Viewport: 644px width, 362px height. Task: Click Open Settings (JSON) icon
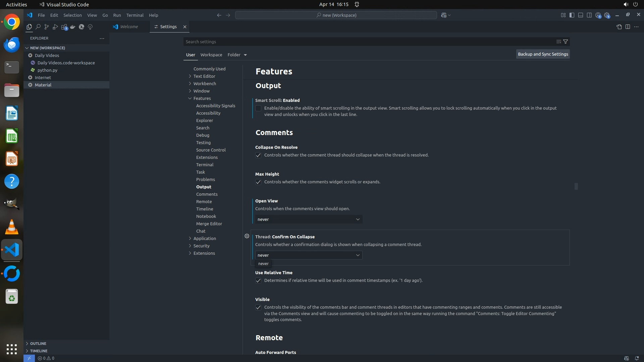coord(619,27)
